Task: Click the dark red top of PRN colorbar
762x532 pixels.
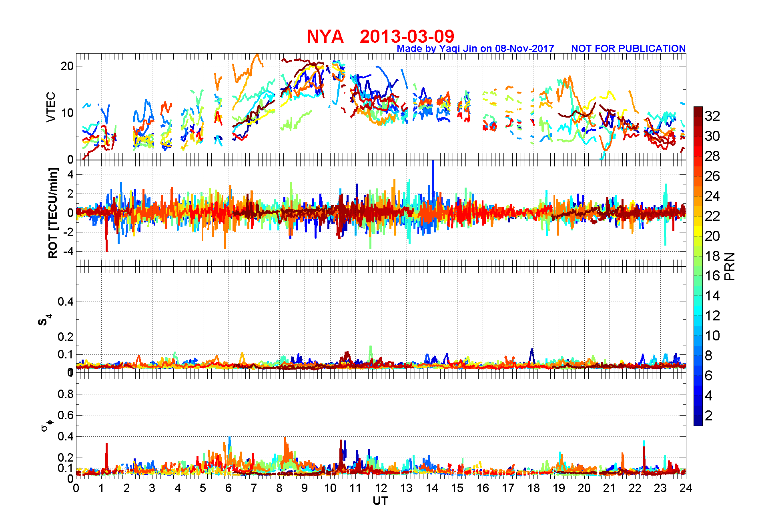Action: click(698, 111)
